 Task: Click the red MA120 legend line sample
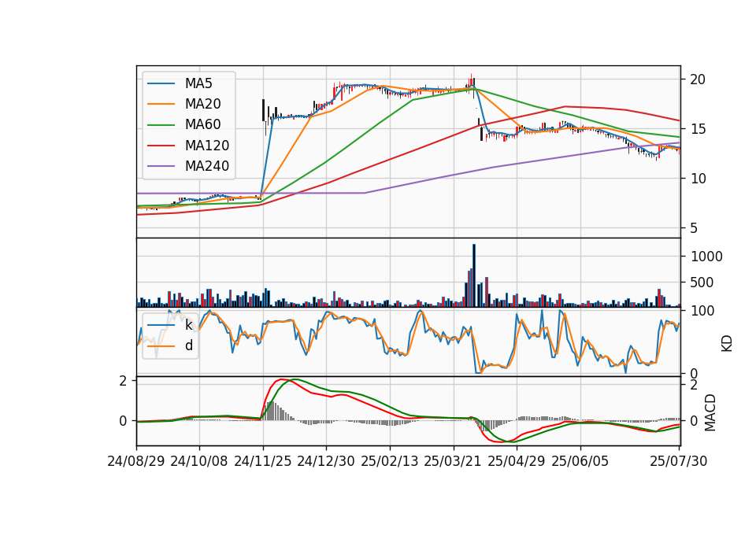coord(161,146)
